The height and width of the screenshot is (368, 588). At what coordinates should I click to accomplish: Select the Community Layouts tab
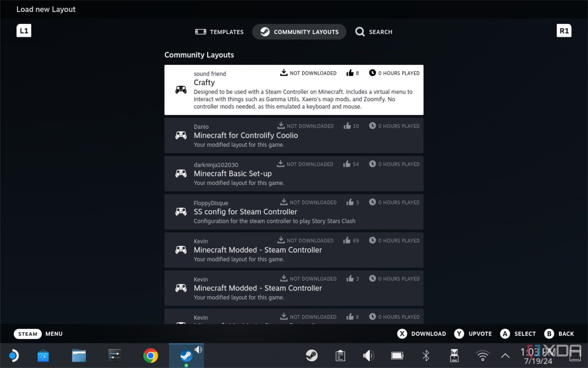(x=299, y=32)
